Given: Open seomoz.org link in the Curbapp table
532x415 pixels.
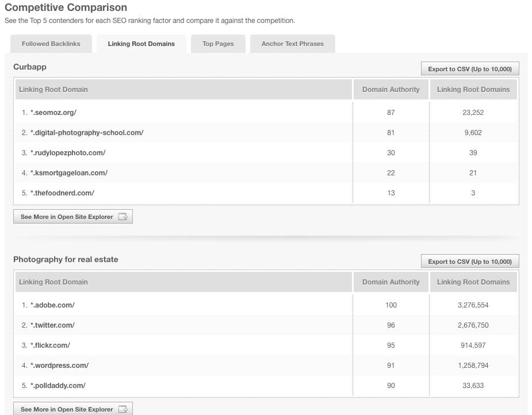Looking at the screenshot, I should [x=52, y=112].
